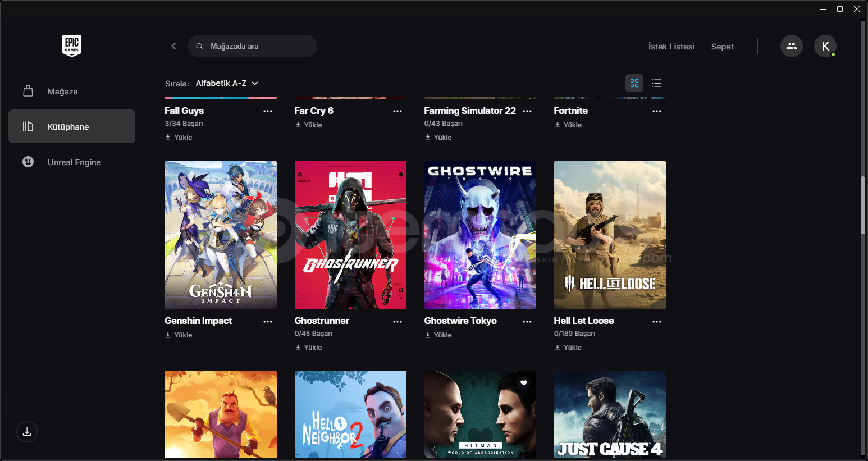Open the Hello Neighbor 2 cover

click(350, 414)
